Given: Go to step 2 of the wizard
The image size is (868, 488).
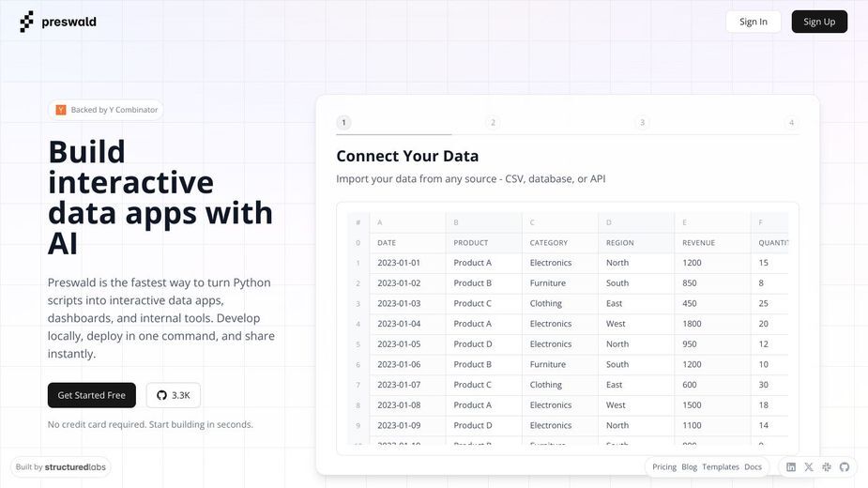Looking at the screenshot, I should pyautogui.click(x=493, y=122).
